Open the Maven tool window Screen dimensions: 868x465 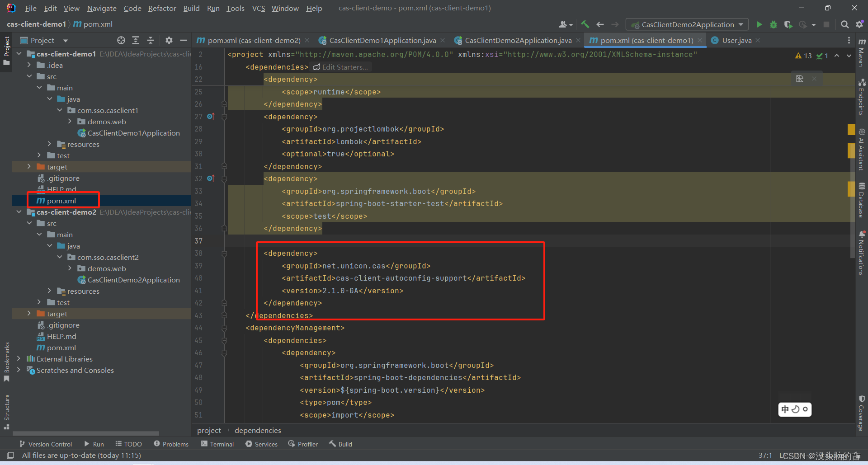coord(862,53)
